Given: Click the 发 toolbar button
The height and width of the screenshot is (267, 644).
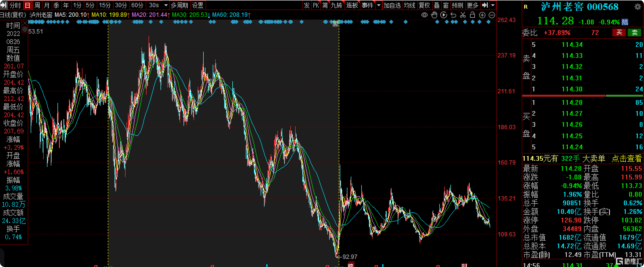Looking at the screenshot, I should pyautogui.click(x=307, y=5).
